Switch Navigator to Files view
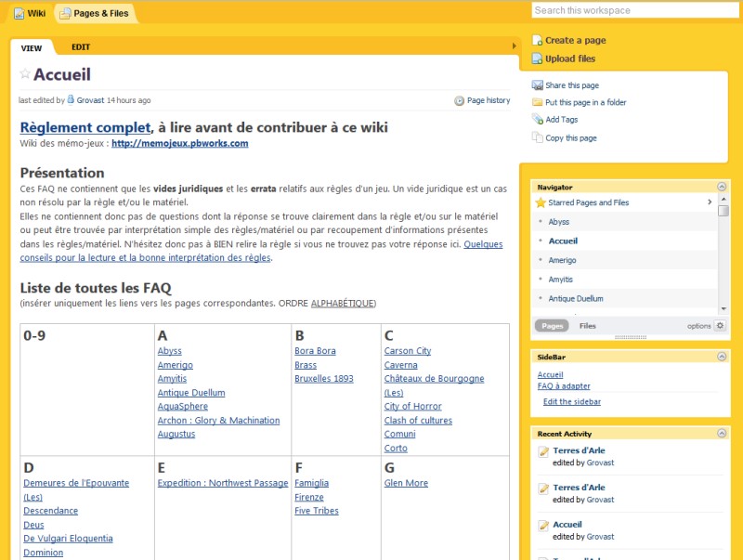The height and width of the screenshot is (560, 743). (x=587, y=326)
